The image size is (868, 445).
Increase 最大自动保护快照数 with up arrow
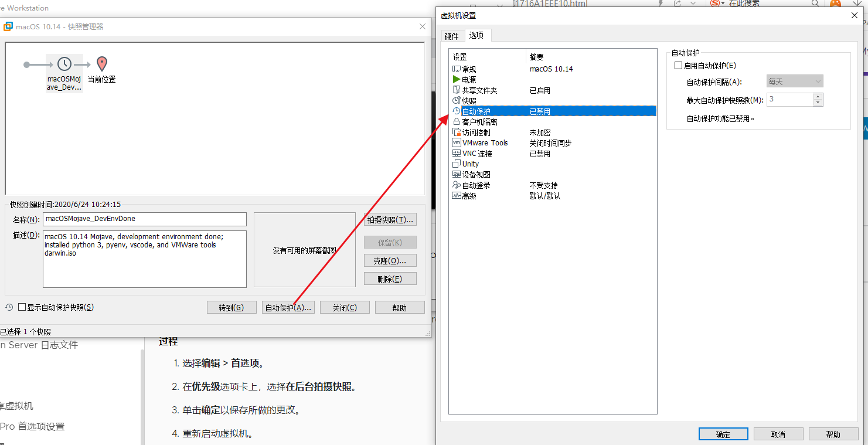click(x=818, y=96)
